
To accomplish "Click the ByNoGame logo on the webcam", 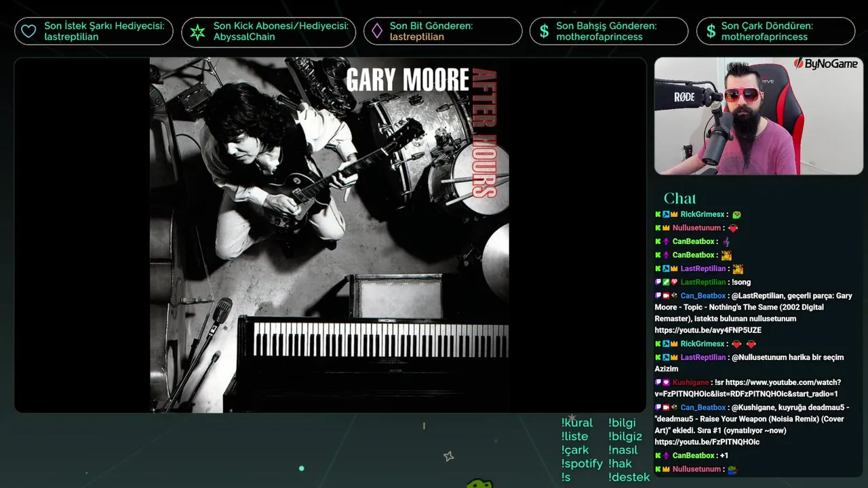I will point(825,64).
